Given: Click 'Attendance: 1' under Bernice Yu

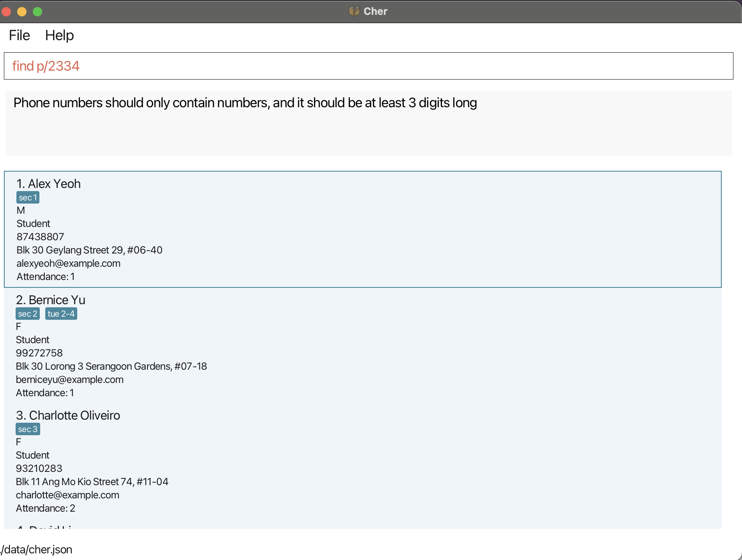Looking at the screenshot, I should click(45, 393).
